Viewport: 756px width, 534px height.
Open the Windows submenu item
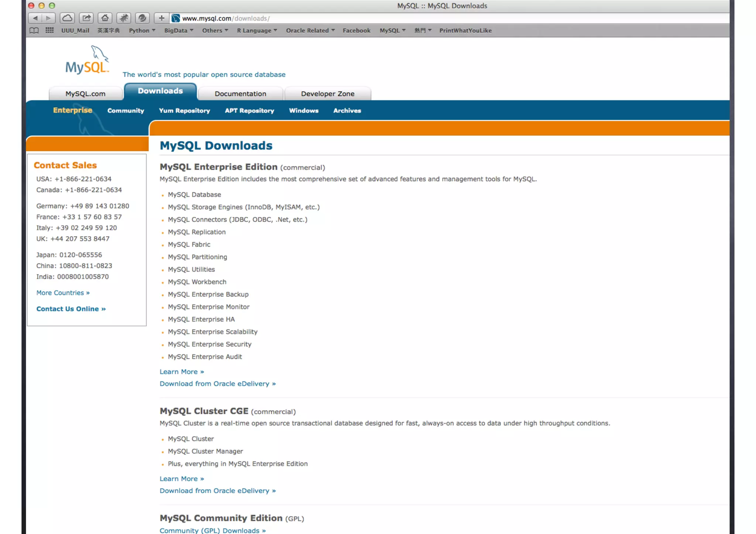point(303,111)
